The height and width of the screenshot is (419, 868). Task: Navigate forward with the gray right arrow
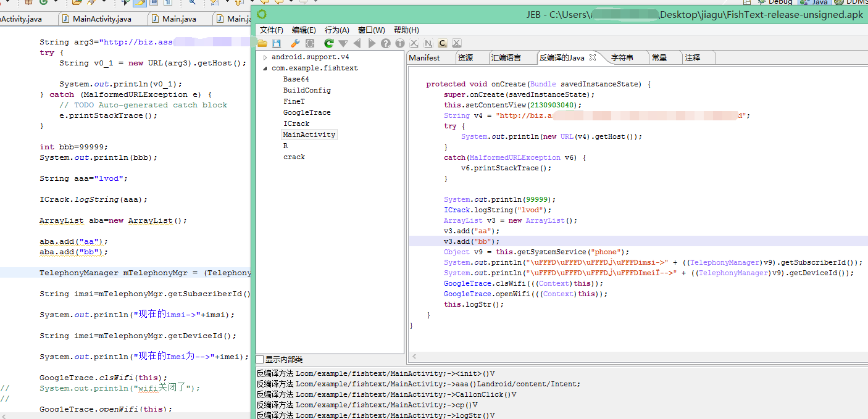pyautogui.click(x=372, y=43)
